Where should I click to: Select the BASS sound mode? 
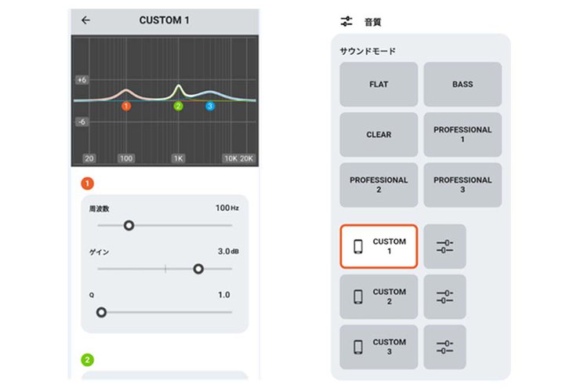pos(463,84)
